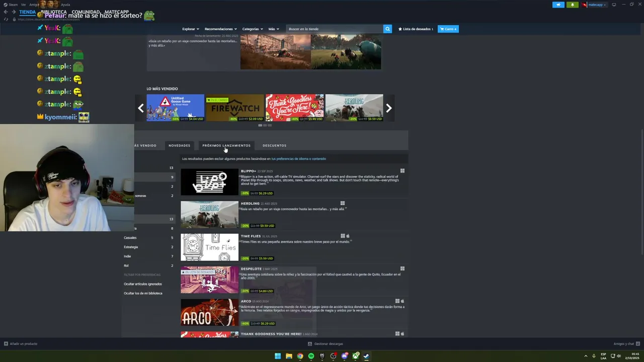
Task: Open Firewatch carousel card
Action: 235,108
